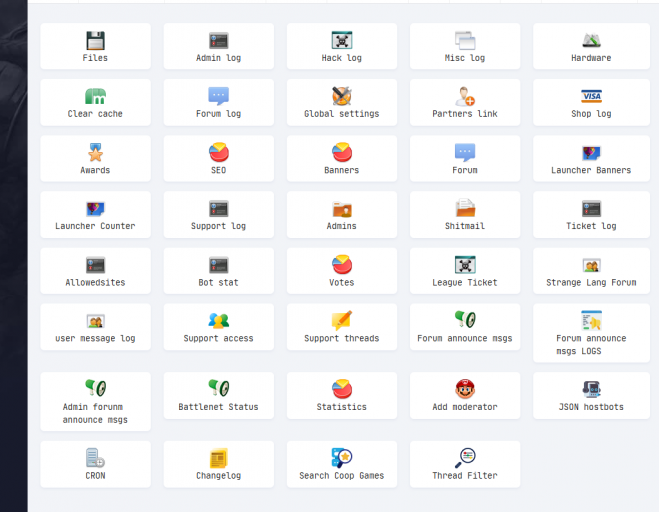The height and width of the screenshot is (512, 659).
Task: Click the 'Support threads' text
Action: (342, 338)
